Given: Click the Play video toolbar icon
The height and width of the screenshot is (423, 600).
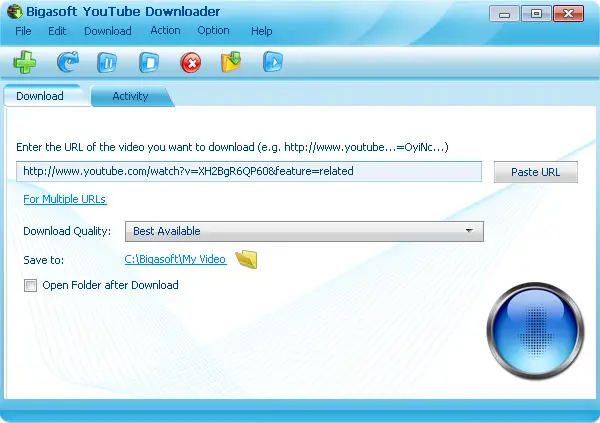Looking at the screenshot, I should [x=273, y=62].
